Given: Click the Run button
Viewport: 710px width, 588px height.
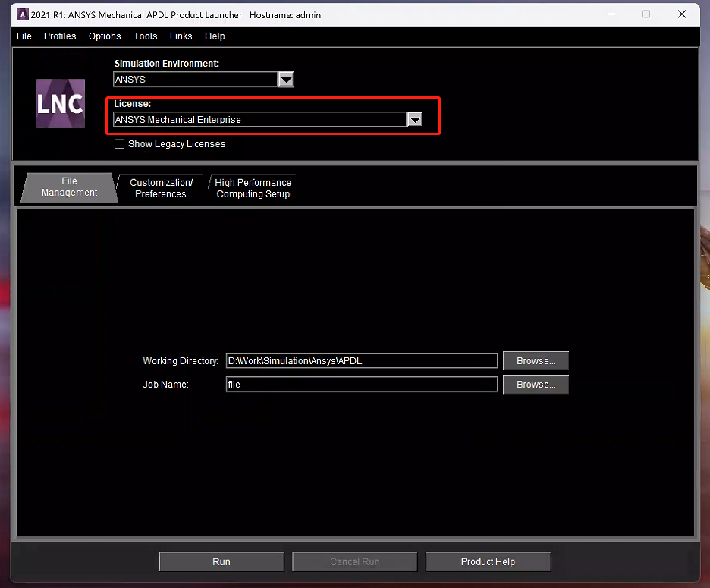Looking at the screenshot, I should click(221, 561).
